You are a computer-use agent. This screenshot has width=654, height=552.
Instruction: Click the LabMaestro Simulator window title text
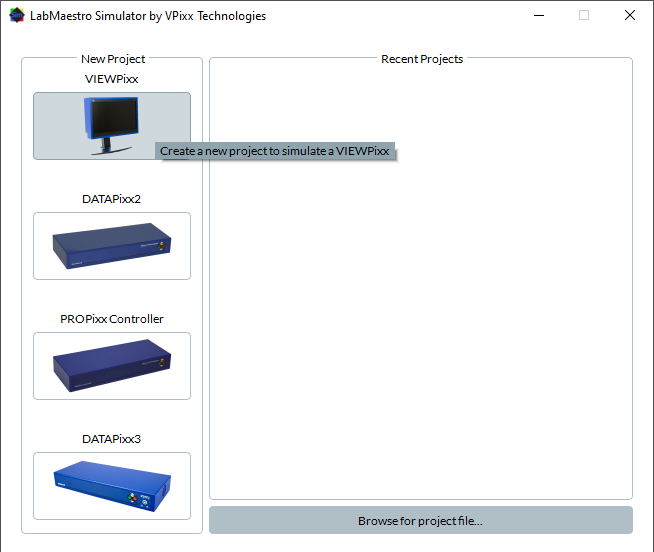point(148,16)
